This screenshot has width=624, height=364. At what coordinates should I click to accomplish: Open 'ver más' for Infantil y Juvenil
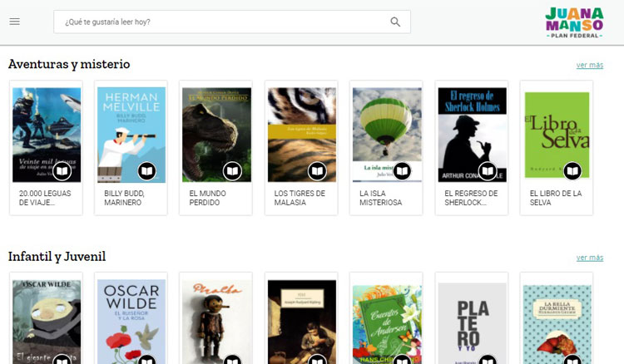590,258
